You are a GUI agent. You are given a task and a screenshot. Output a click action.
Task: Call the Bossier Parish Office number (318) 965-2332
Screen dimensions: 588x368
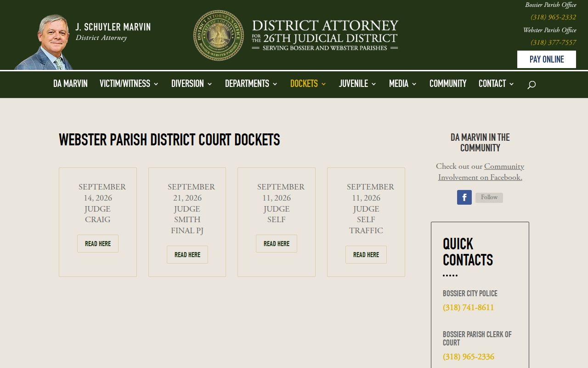[x=553, y=17]
